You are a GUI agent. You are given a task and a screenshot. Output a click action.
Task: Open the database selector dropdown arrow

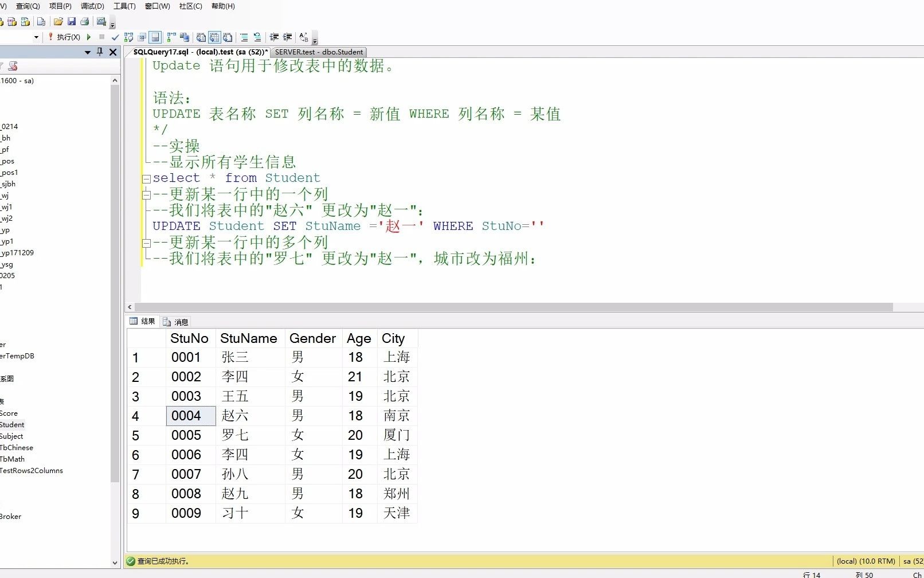coord(37,37)
